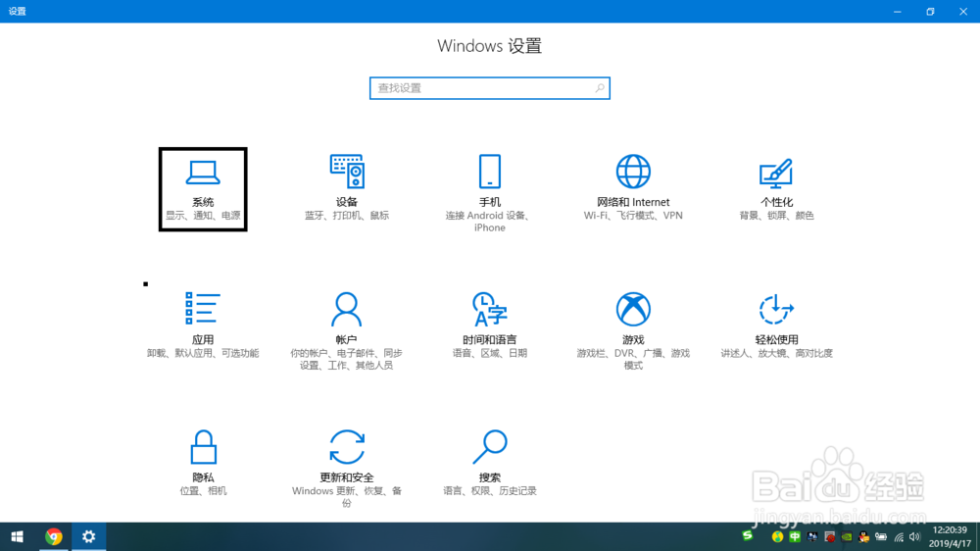Click the Settings gear taskbar icon
The height and width of the screenshot is (551, 980).
pos(89,536)
